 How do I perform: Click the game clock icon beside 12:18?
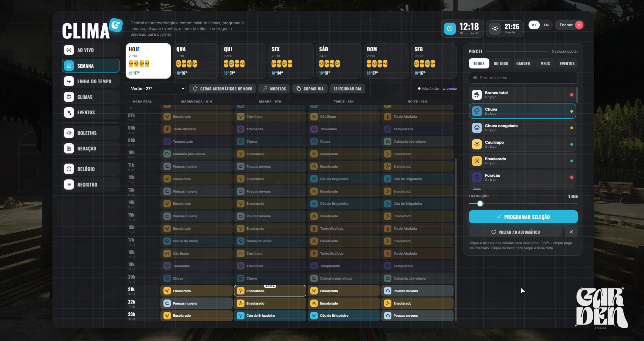tap(449, 29)
